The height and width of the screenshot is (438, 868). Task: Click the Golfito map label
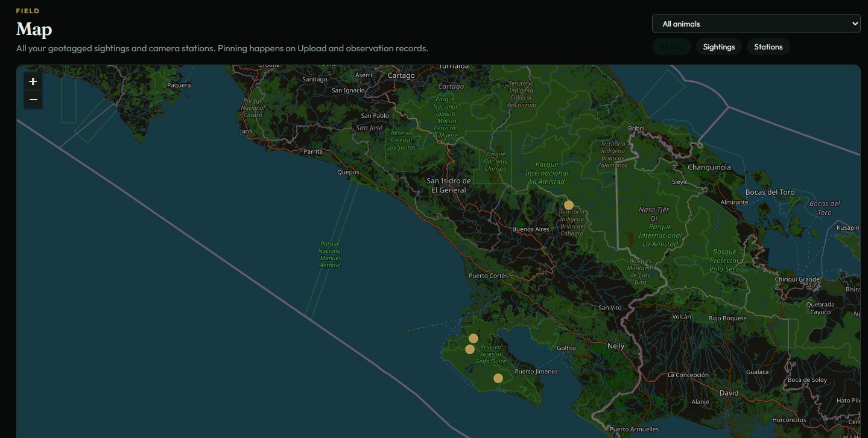(x=566, y=348)
